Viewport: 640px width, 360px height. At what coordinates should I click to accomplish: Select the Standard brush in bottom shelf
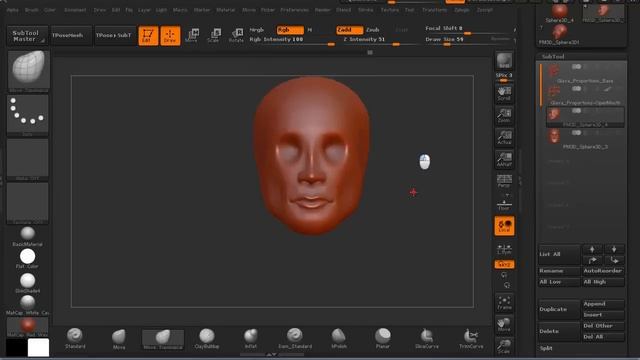tap(75, 339)
